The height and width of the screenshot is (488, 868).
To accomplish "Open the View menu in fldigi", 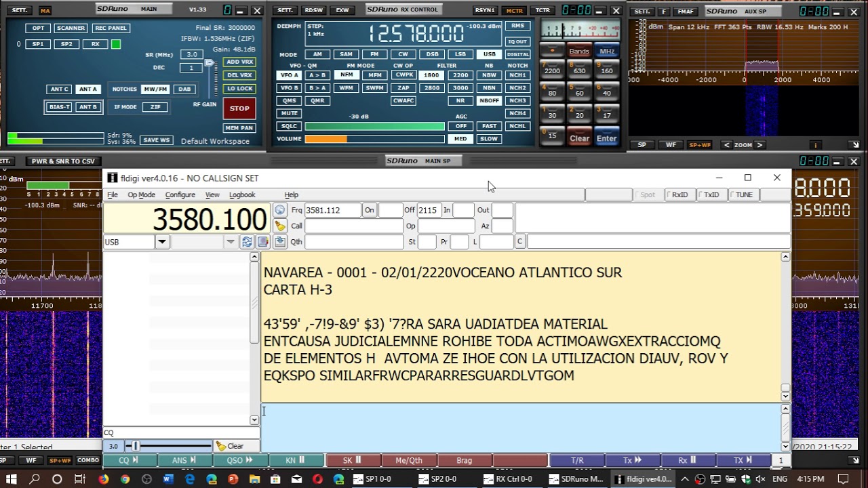I will point(212,195).
